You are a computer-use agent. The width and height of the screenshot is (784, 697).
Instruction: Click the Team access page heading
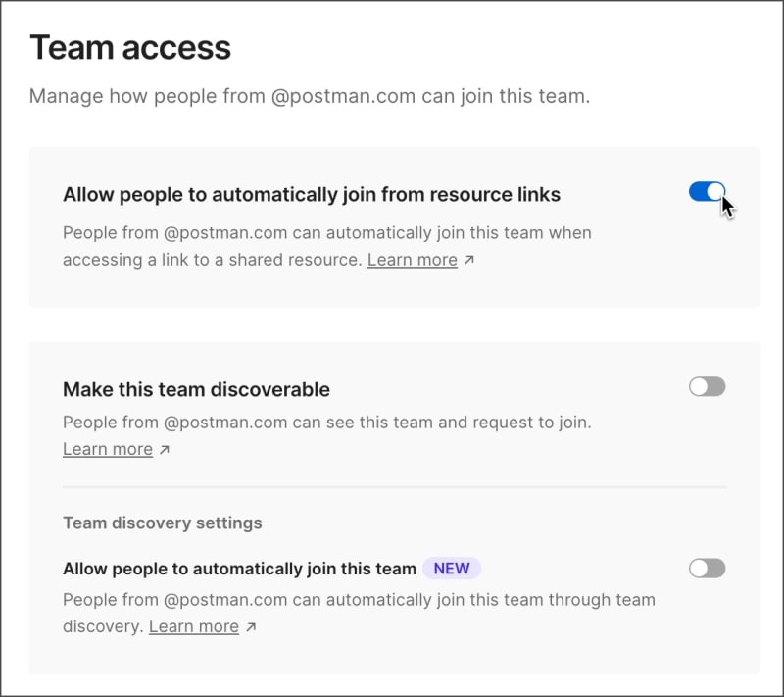130,47
